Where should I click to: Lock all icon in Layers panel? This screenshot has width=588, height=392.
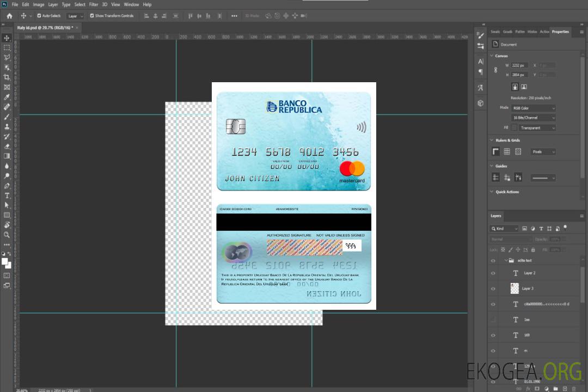(x=533, y=249)
